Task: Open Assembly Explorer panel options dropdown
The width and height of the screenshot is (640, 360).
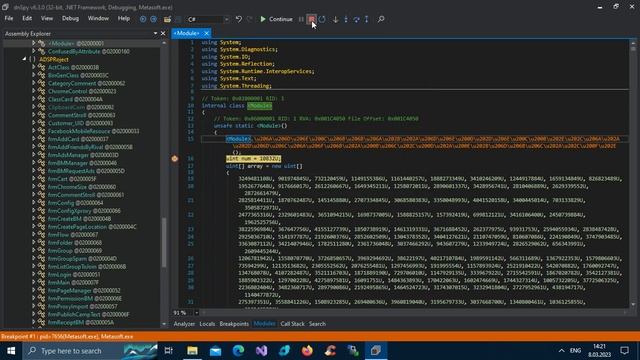Action: point(156,33)
